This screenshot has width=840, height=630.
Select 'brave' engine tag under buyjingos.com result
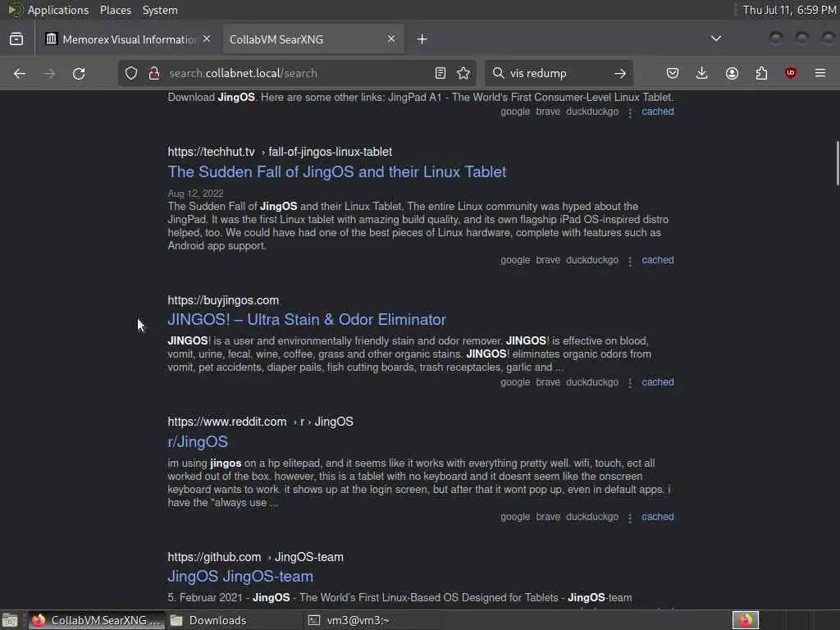(548, 382)
